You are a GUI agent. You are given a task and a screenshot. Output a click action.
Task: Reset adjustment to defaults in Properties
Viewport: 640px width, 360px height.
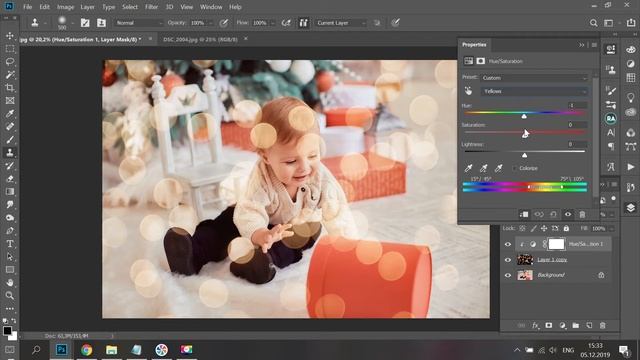[x=553, y=214]
